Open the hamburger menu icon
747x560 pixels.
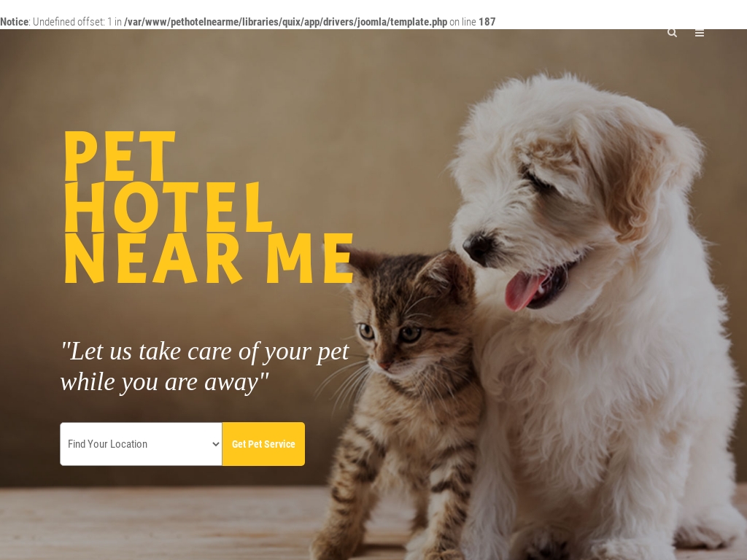[700, 33]
